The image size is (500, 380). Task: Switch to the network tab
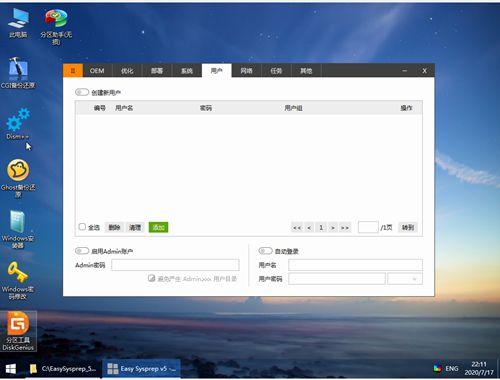pyautogui.click(x=246, y=71)
